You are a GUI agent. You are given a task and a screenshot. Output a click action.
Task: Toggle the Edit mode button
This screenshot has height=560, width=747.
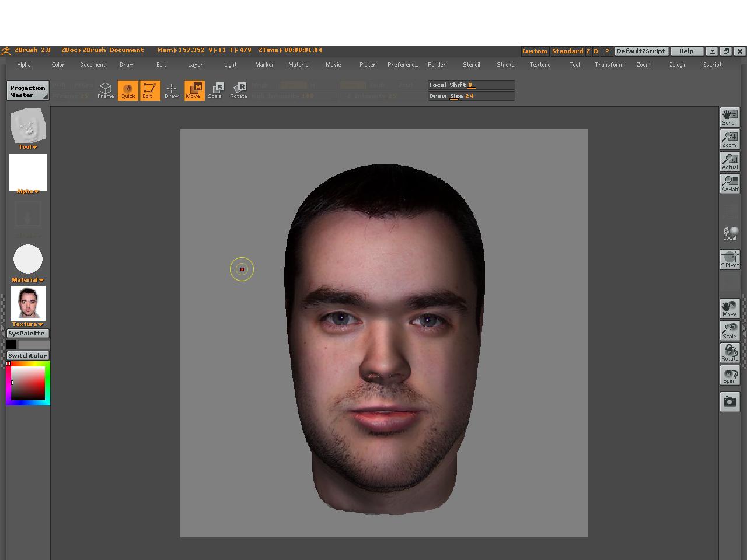click(149, 90)
